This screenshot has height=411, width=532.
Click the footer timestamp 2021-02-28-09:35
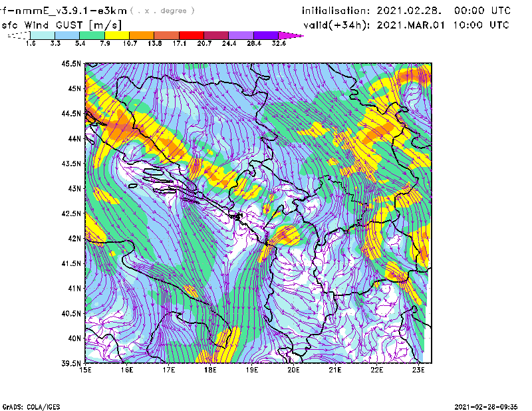tap(486, 407)
